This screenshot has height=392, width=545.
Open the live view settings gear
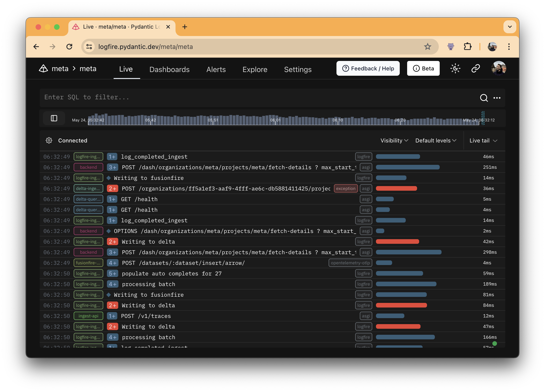[49, 141]
